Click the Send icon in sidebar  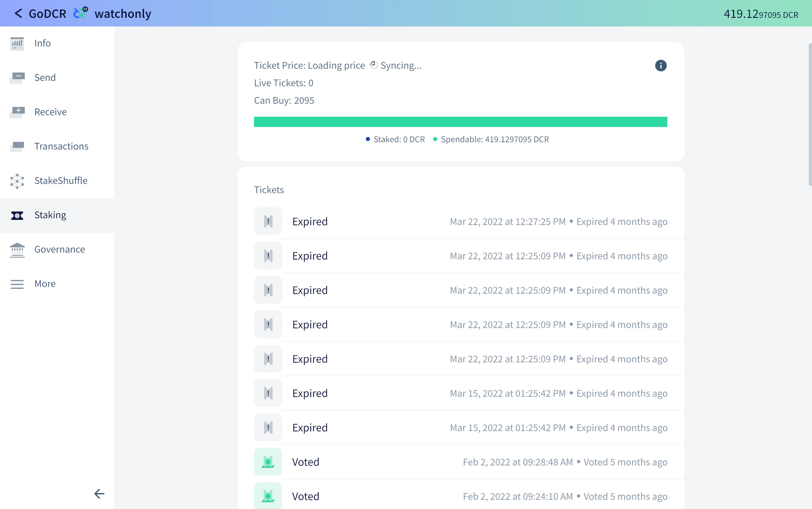pos(17,78)
